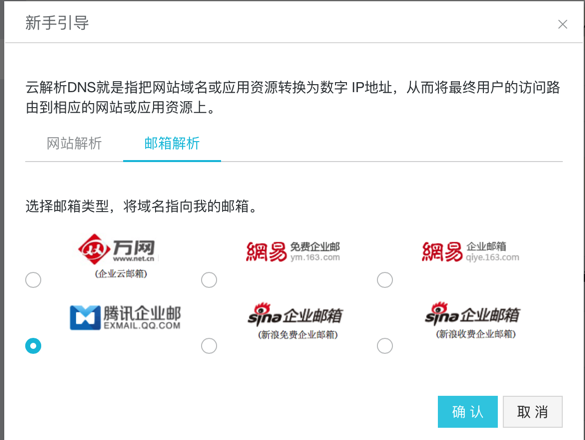Close the 新手引导 dialog
585x440 pixels.
coord(563,24)
